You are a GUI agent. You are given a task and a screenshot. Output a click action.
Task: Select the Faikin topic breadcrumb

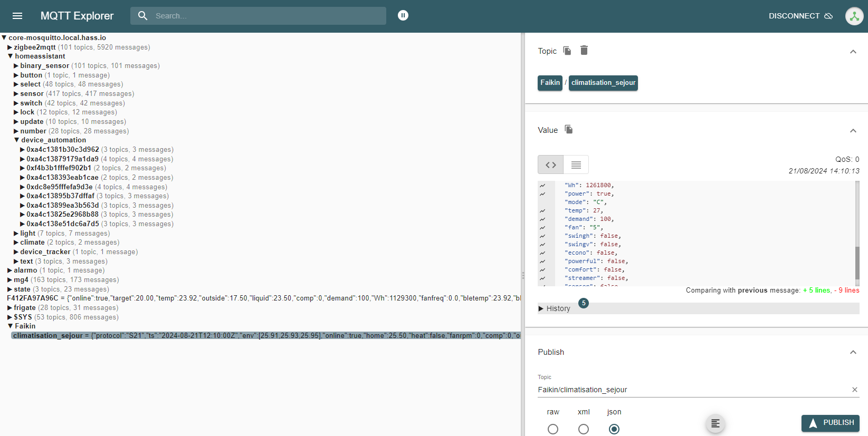[x=550, y=83]
